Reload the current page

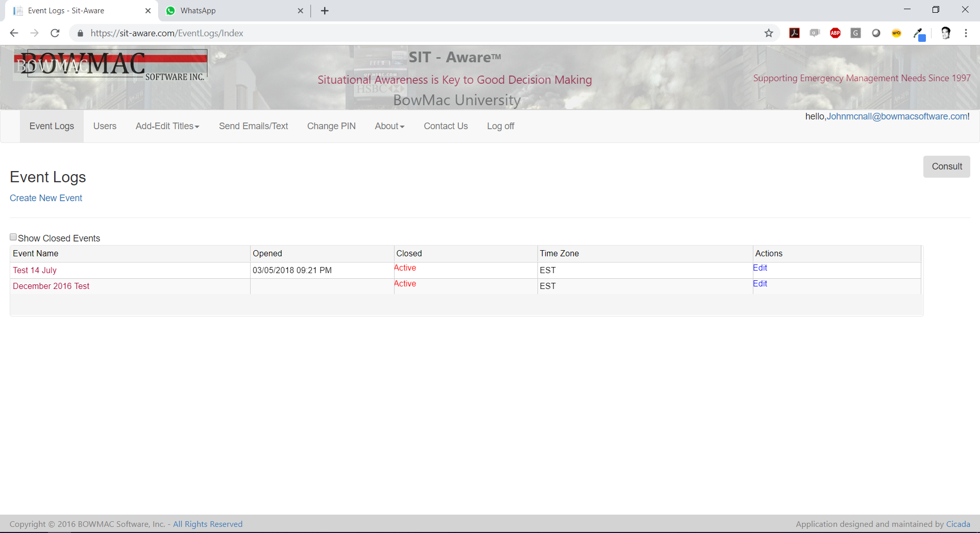click(55, 33)
